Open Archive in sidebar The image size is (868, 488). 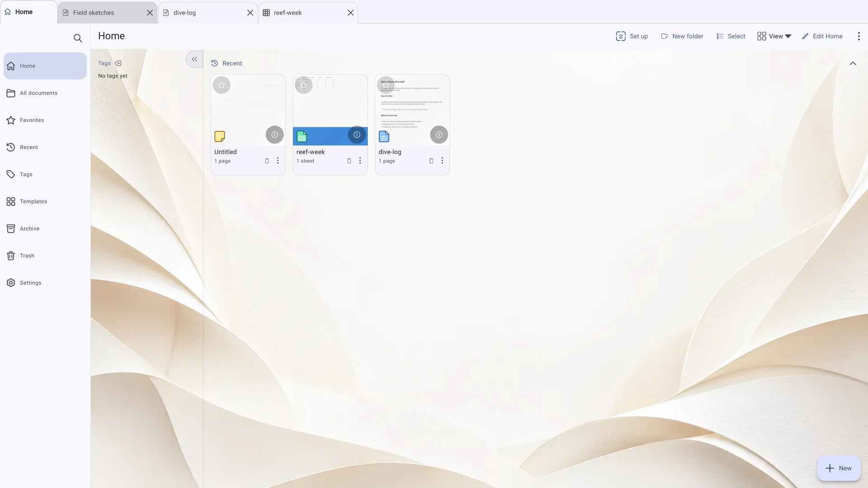click(45, 229)
